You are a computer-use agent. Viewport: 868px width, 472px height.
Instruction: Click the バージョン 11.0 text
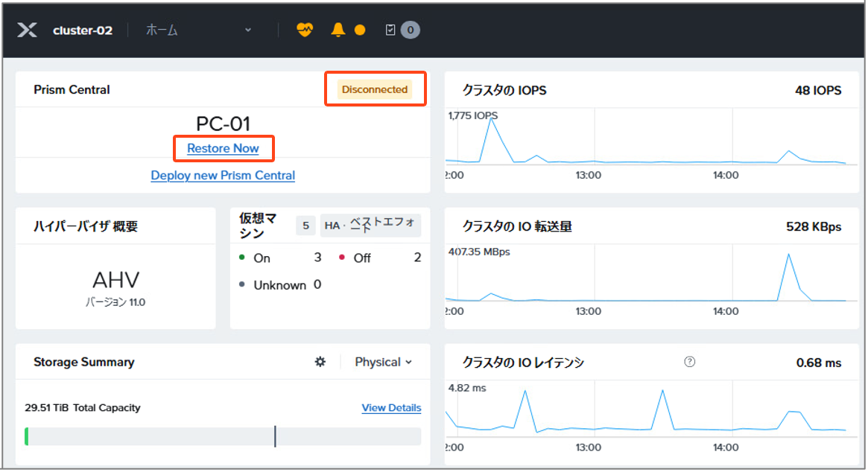[x=115, y=302]
